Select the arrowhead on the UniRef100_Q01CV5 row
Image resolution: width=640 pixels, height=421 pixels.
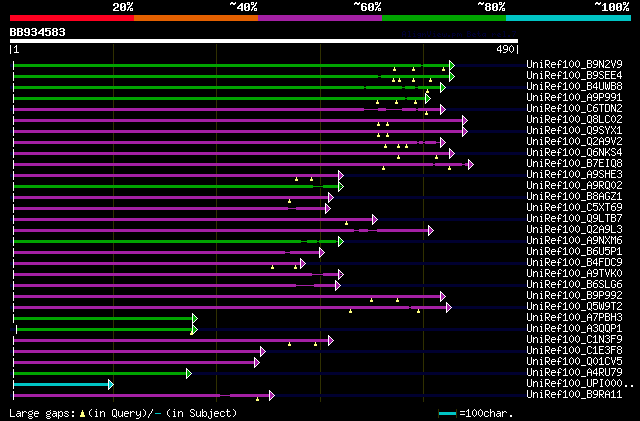click(x=257, y=363)
